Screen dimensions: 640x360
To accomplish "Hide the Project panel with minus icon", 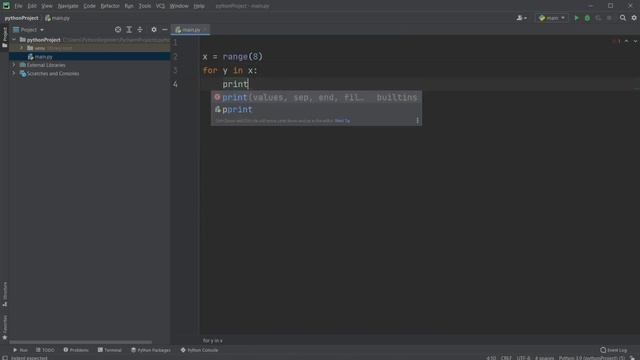I will 164,30.
